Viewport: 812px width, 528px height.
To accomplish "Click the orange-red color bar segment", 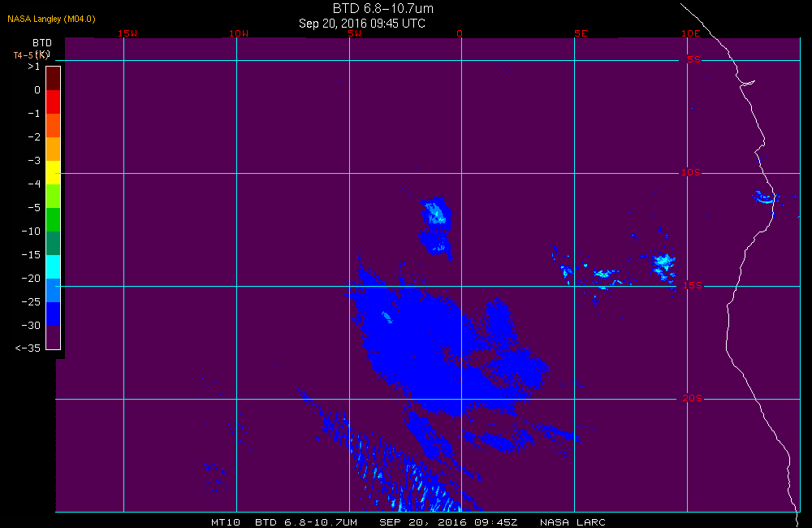I will [x=54, y=125].
